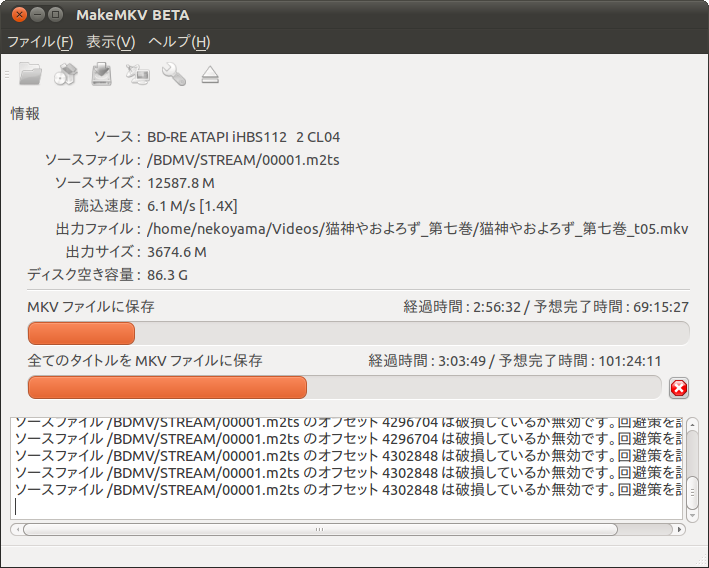This screenshot has height=568, width=709.
Task: Click the open files folder toolbar icon
Action: tap(30, 74)
